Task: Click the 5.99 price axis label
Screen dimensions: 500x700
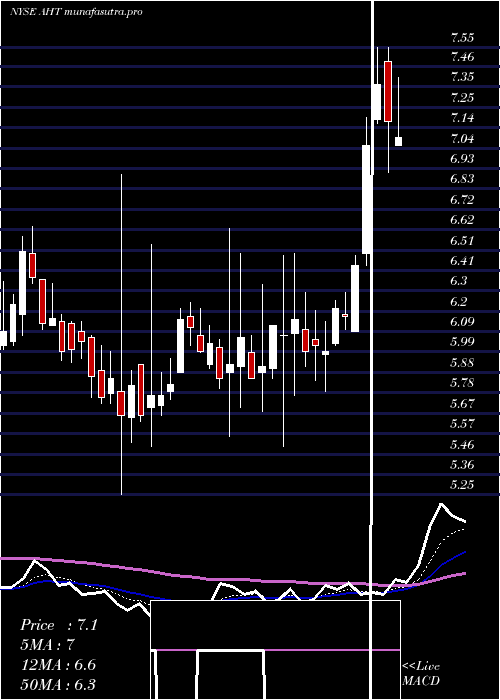Action: coord(462,342)
